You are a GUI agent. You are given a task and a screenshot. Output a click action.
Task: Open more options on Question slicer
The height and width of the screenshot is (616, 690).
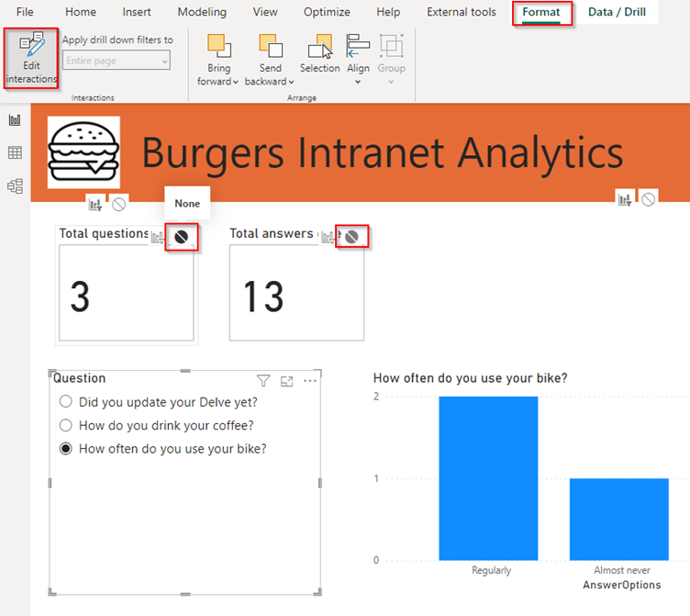click(x=310, y=381)
